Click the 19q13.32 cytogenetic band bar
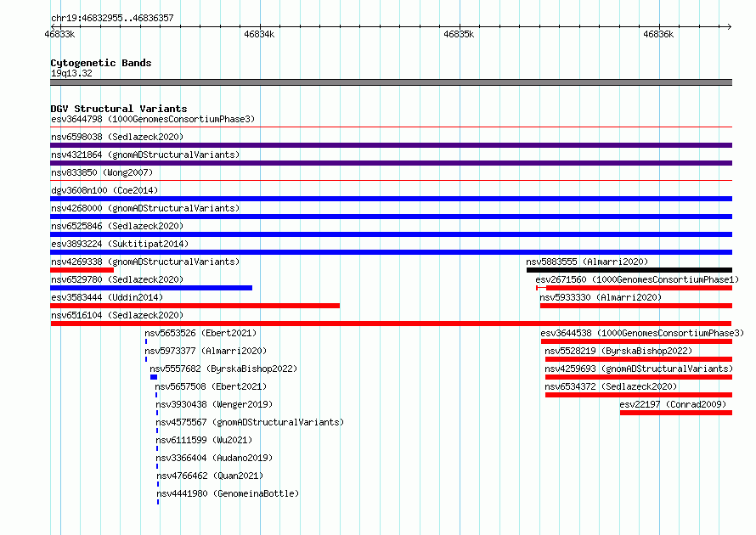 391,82
